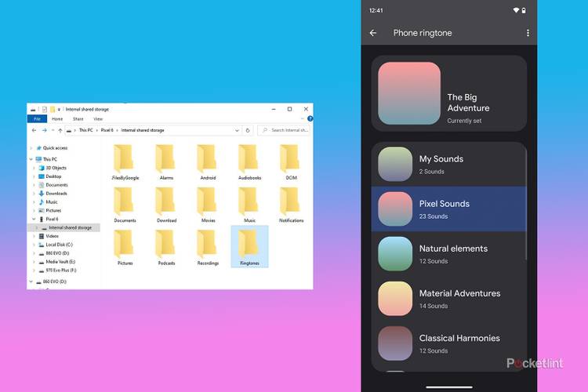Collapse the Explorer ribbon with the chevron
588x392 pixels.
pyautogui.click(x=303, y=118)
